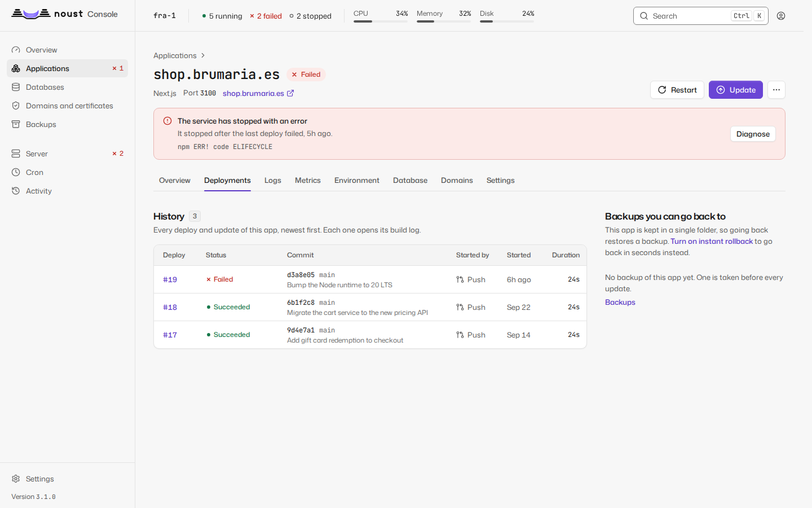812x508 pixels.
Task: Open Overview in the sidebar
Action: pos(67,50)
